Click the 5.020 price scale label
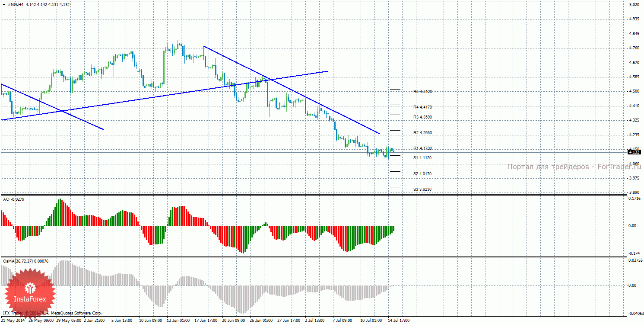 [x=634, y=5]
